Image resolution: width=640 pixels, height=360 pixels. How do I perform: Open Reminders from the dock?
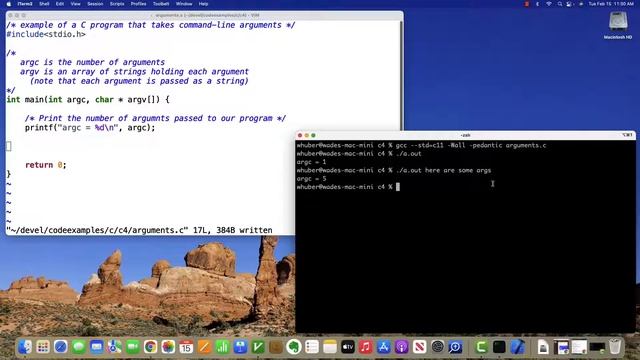tap(311, 347)
